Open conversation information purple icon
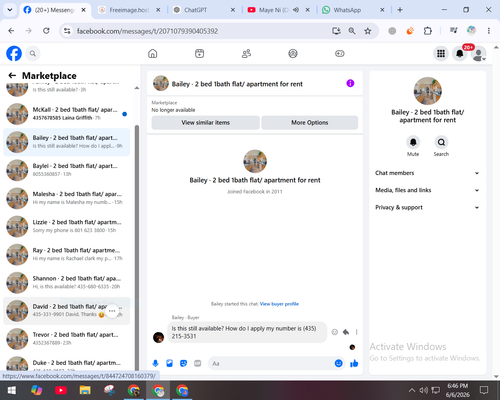The width and height of the screenshot is (500, 400). tap(350, 83)
